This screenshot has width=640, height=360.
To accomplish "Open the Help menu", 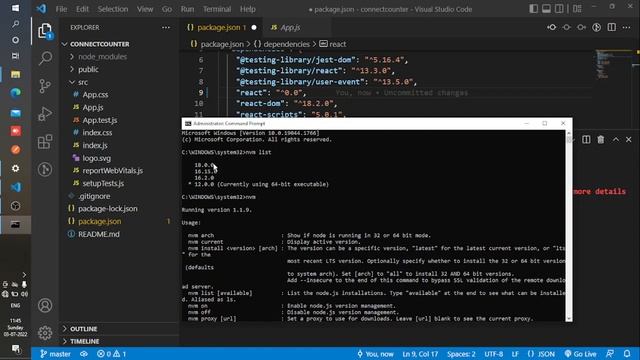I will [x=247, y=9].
